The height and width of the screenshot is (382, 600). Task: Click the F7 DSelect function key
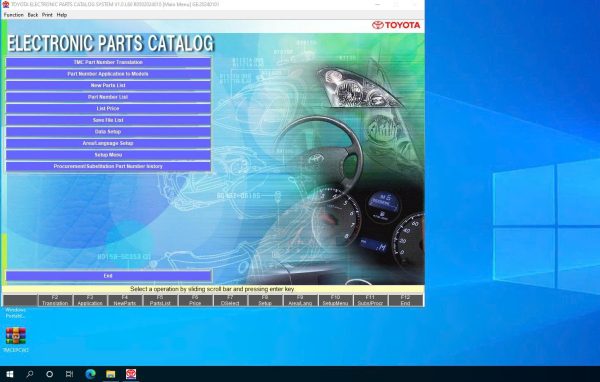click(230, 300)
